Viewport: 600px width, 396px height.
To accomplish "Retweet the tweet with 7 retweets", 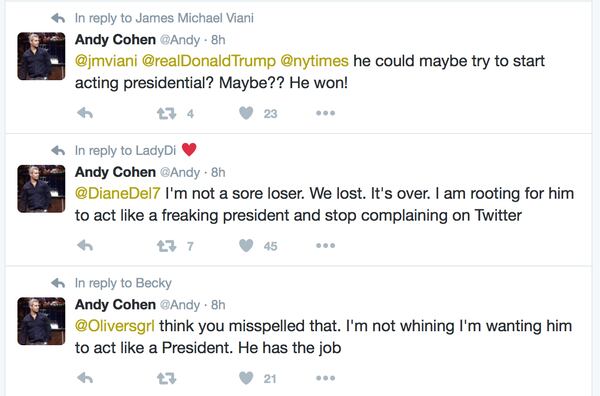I will [166, 246].
